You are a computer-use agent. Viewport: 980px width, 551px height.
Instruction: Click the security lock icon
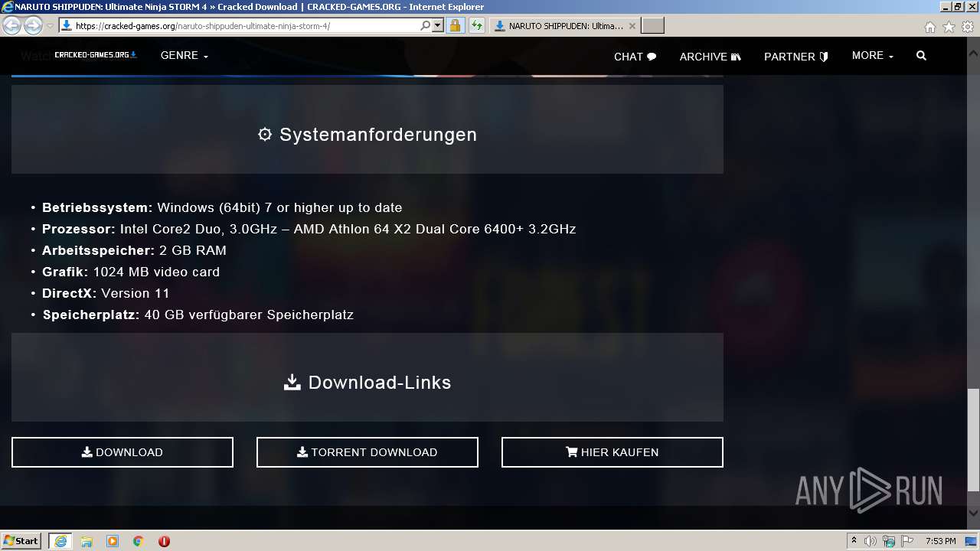(x=455, y=26)
